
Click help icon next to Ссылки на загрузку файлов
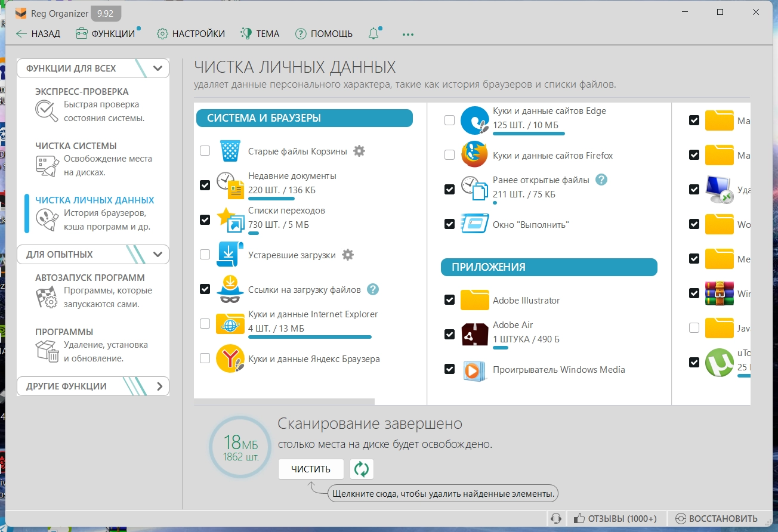coord(373,289)
